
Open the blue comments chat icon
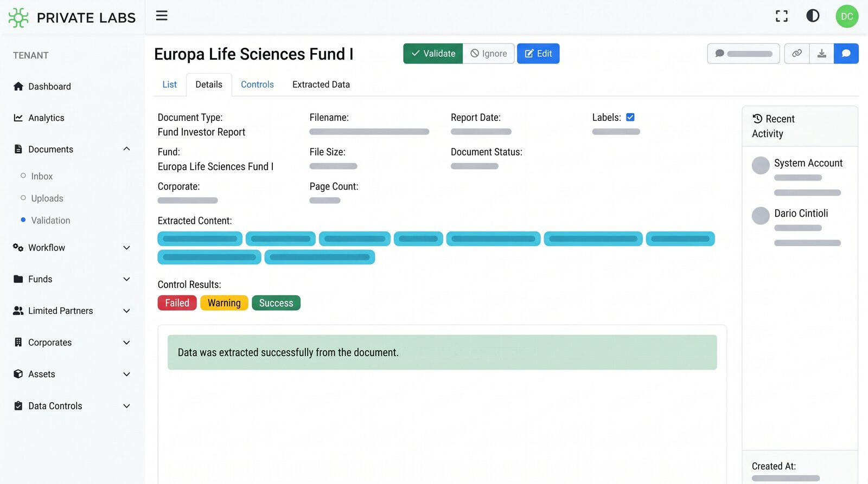[846, 54]
